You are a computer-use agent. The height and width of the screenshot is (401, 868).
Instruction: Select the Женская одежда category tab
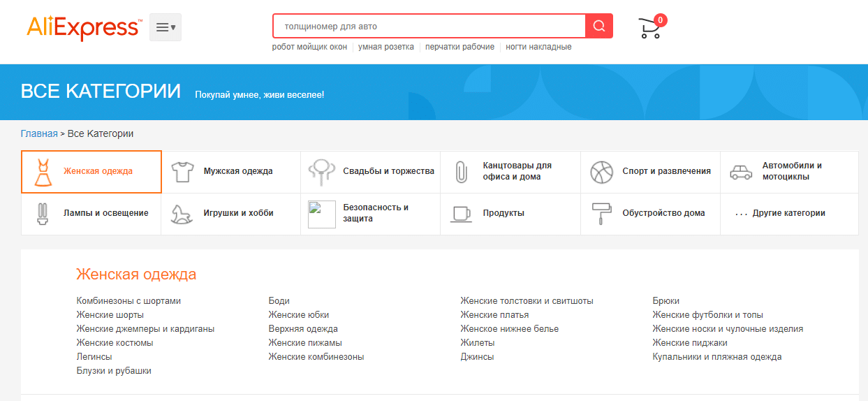[91, 172]
